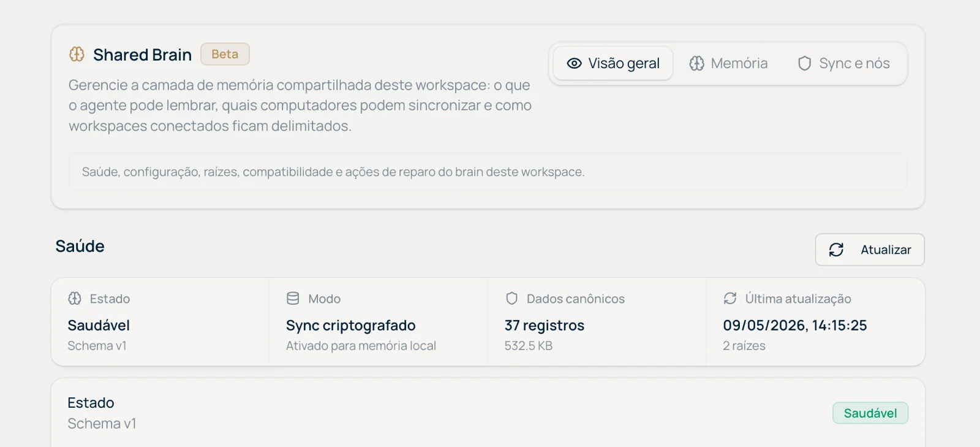Open the Sync e nós tab
The image size is (980, 447).
(x=843, y=63)
